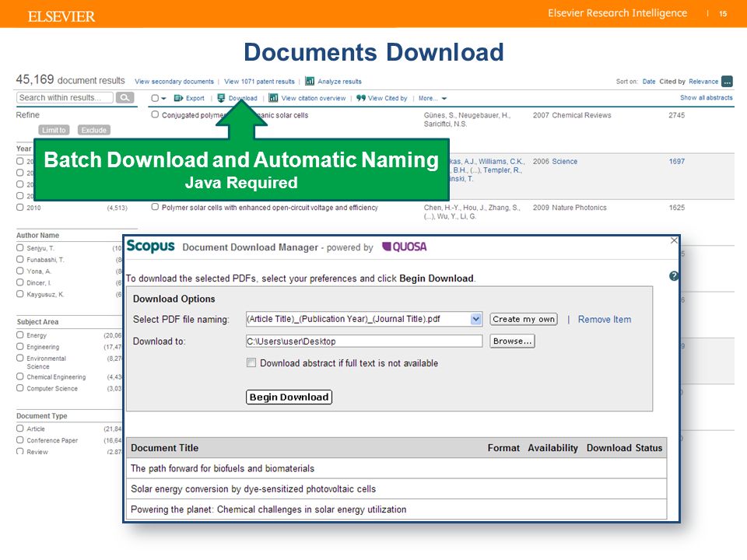Select 'Powering the planet' document row
Image resolution: width=747 pixels, height=560 pixels.
(396, 509)
